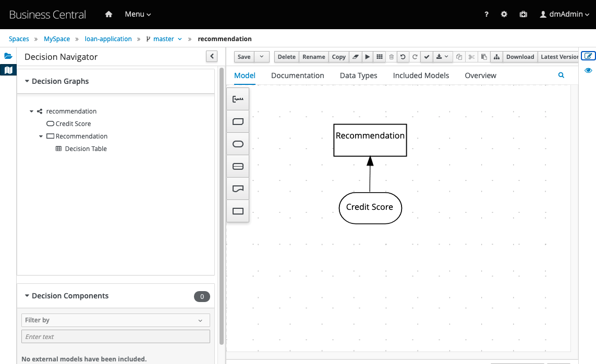The image size is (596, 364).
Task: Collapse the Decision Graphs section
Action: [27, 81]
